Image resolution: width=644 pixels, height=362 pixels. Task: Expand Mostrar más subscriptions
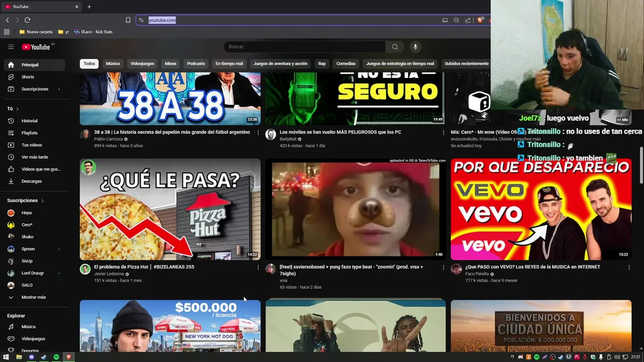[34, 297]
